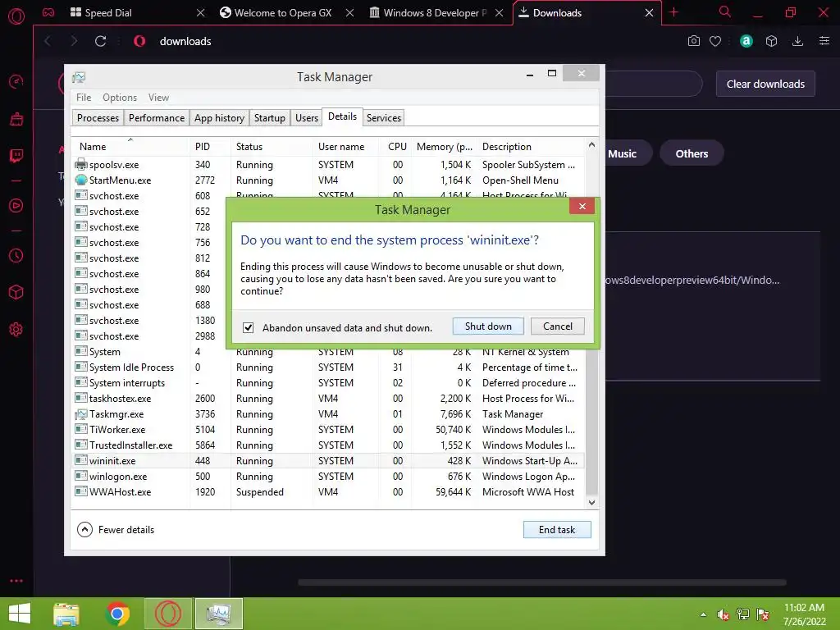Open the GX Corner controller icon
This screenshot has width=840, height=630.
48,12
